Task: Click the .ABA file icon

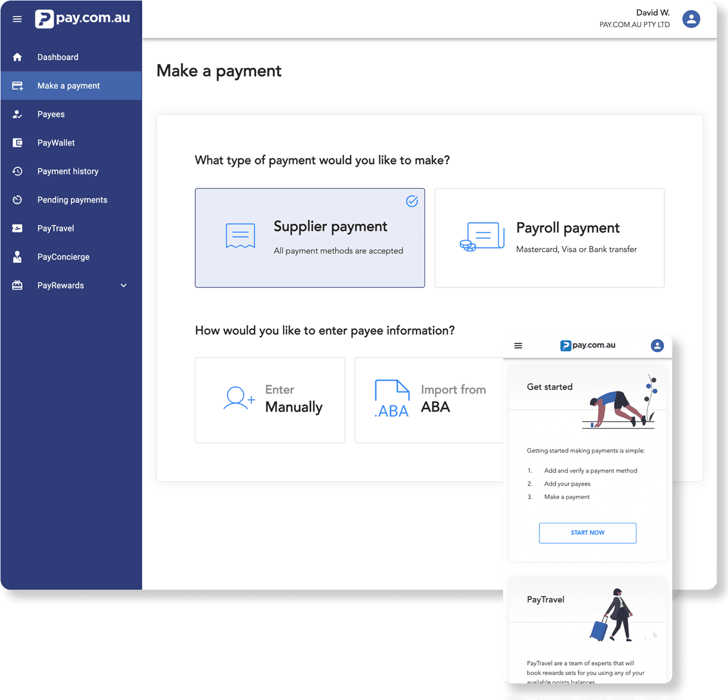Action: (x=392, y=399)
